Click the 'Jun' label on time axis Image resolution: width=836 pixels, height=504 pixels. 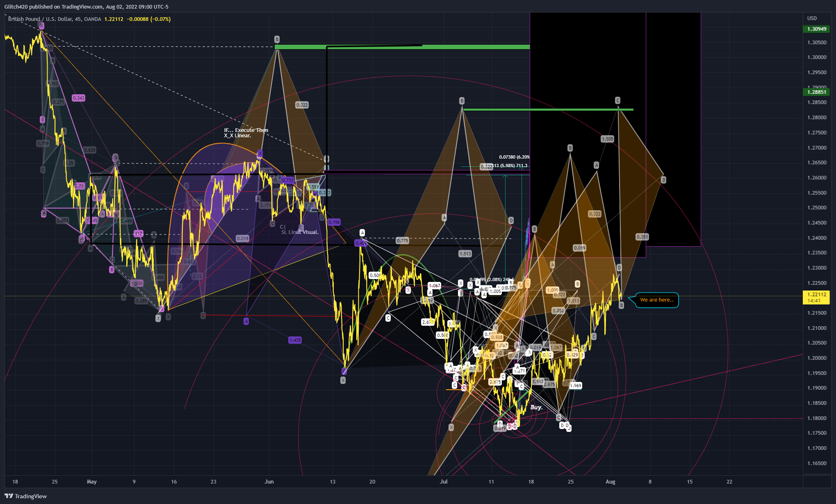[x=269, y=481]
